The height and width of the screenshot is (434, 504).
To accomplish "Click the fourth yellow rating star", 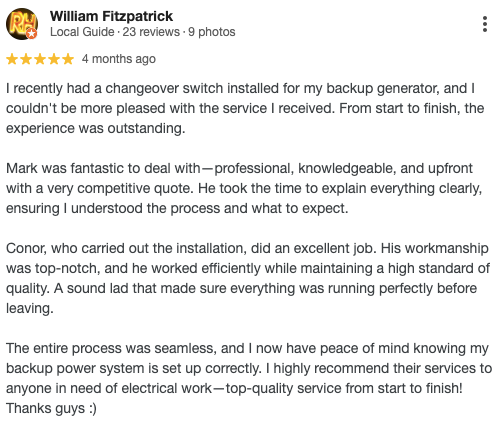I will (x=54, y=59).
